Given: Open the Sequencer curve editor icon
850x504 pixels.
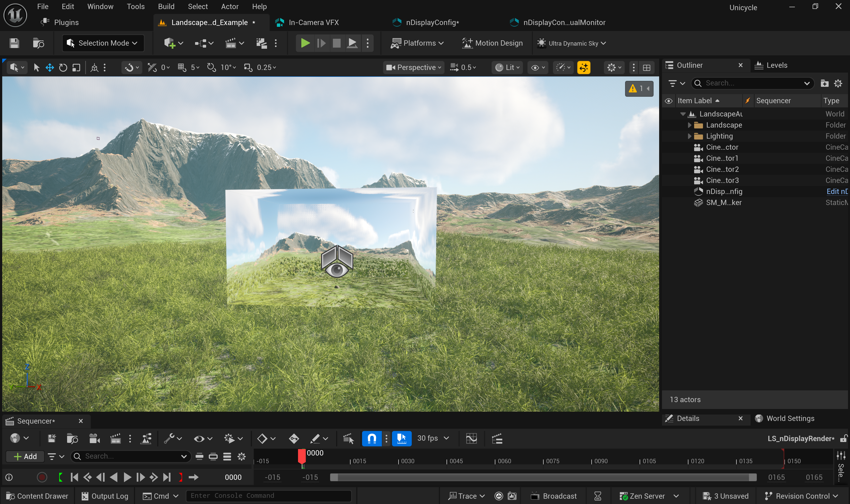Looking at the screenshot, I should click(x=471, y=438).
